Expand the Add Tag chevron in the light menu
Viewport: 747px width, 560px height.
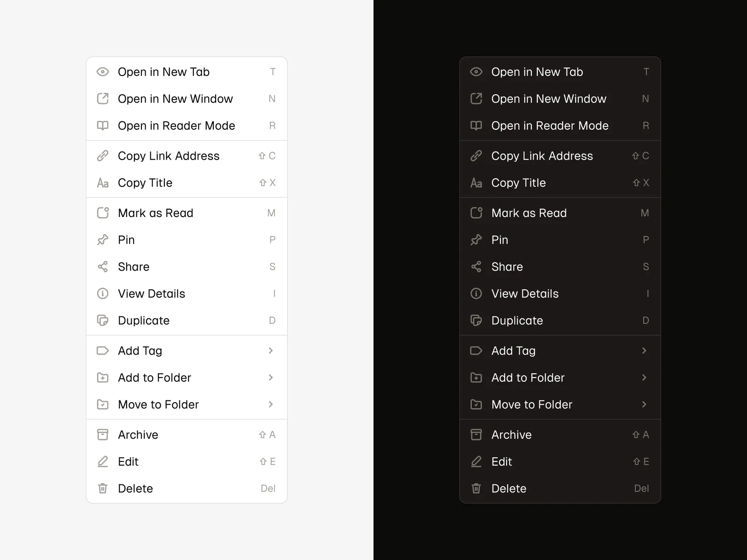point(271,351)
